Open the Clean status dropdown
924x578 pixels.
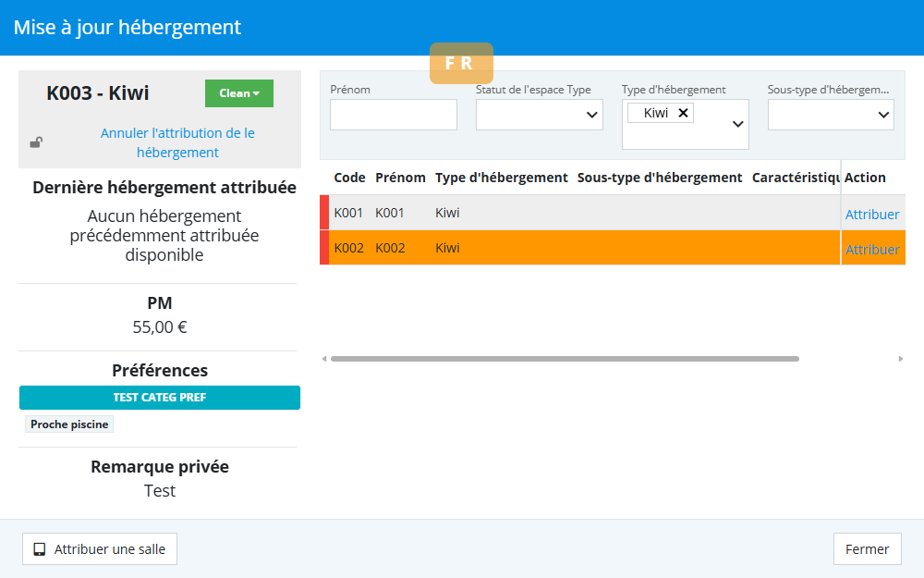(x=239, y=93)
